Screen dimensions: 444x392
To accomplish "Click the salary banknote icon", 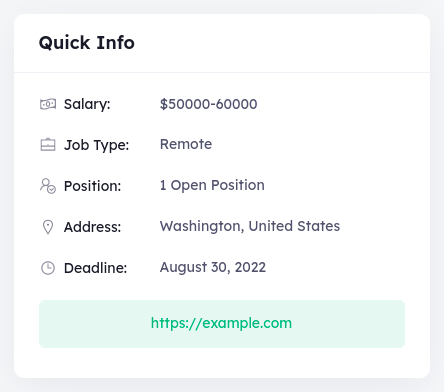I will [x=48, y=104].
